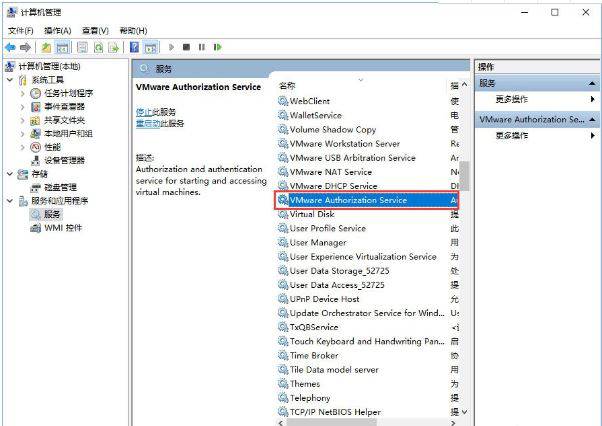Expand the 任务计划程序 node

(23, 93)
